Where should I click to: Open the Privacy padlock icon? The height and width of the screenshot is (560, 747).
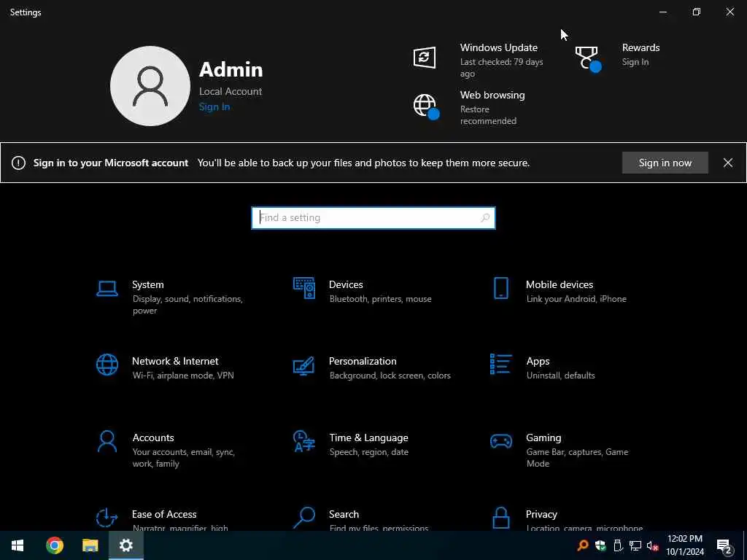[x=500, y=518]
